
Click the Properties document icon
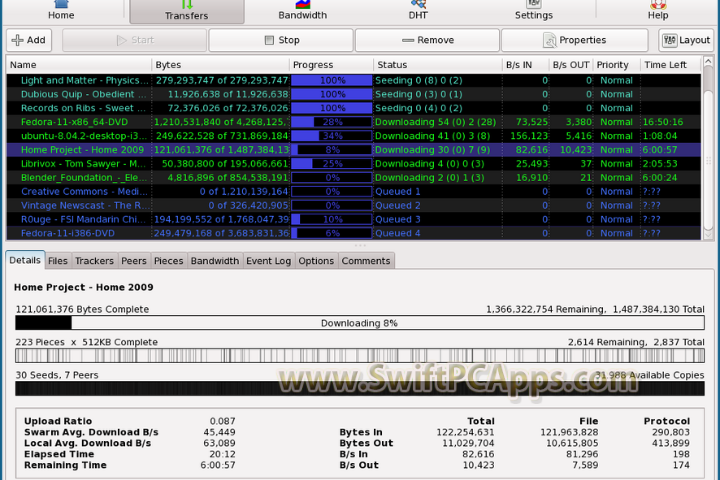(549, 40)
